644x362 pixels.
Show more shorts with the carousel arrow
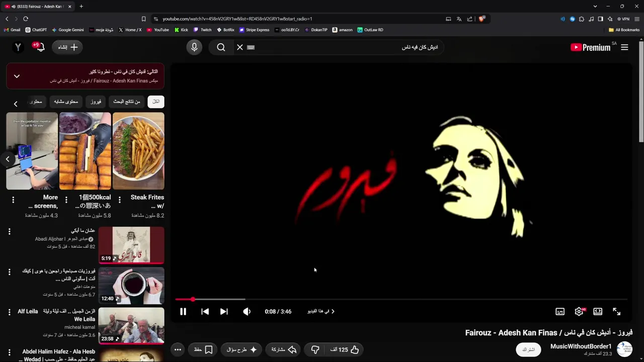pos(8,159)
